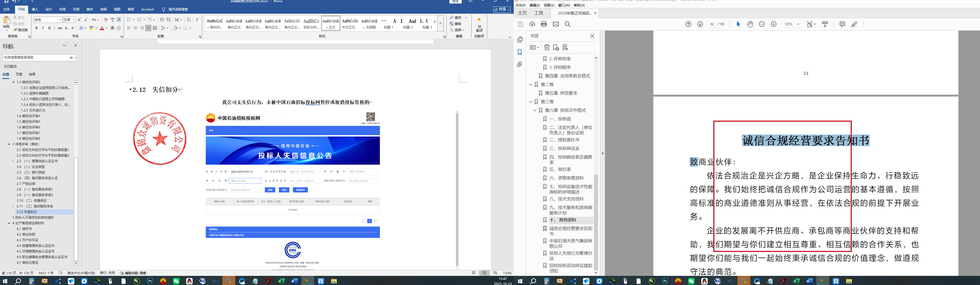
Task: Click the sort icon in Word paragraph group
Action: (189, 20)
